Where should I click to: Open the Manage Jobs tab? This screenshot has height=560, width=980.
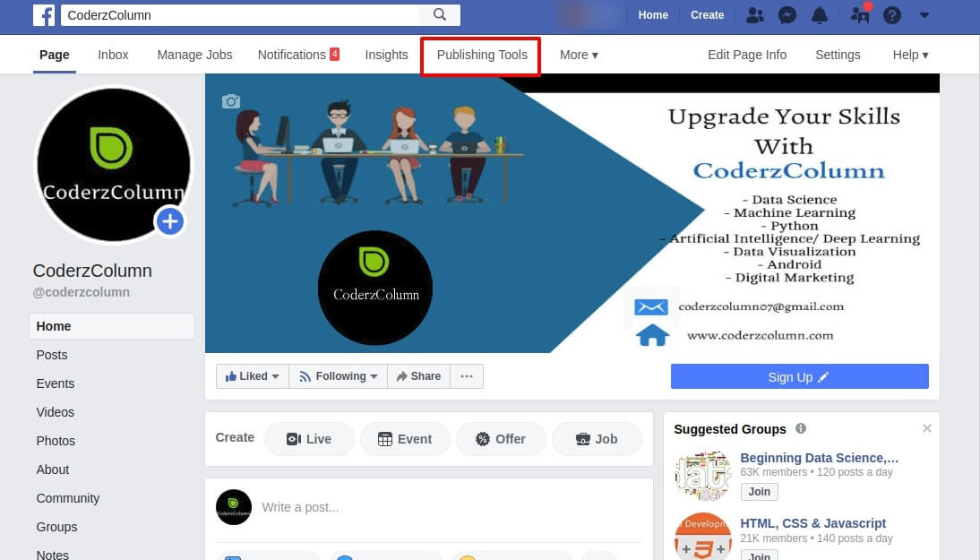pyautogui.click(x=194, y=55)
